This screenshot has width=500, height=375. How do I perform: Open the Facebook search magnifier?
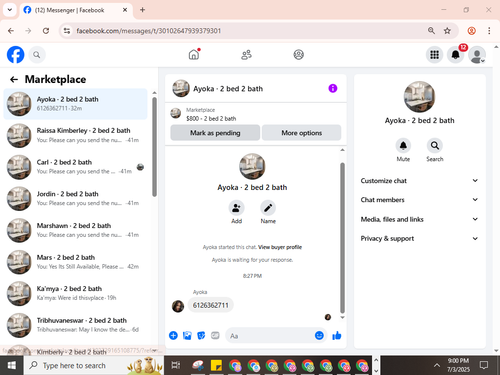[37, 55]
